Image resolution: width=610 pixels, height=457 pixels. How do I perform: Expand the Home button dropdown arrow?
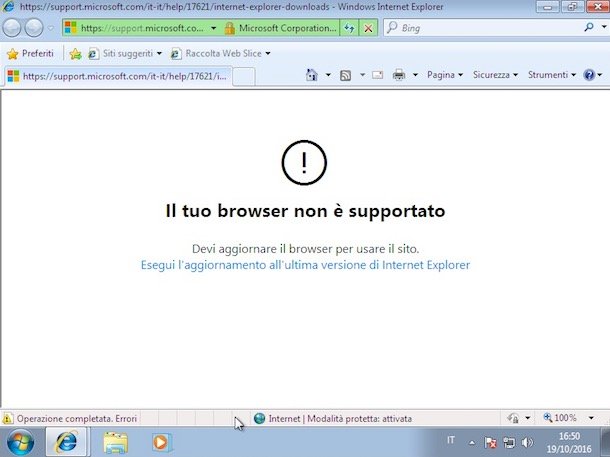pyautogui.click(x=328, y=75)
